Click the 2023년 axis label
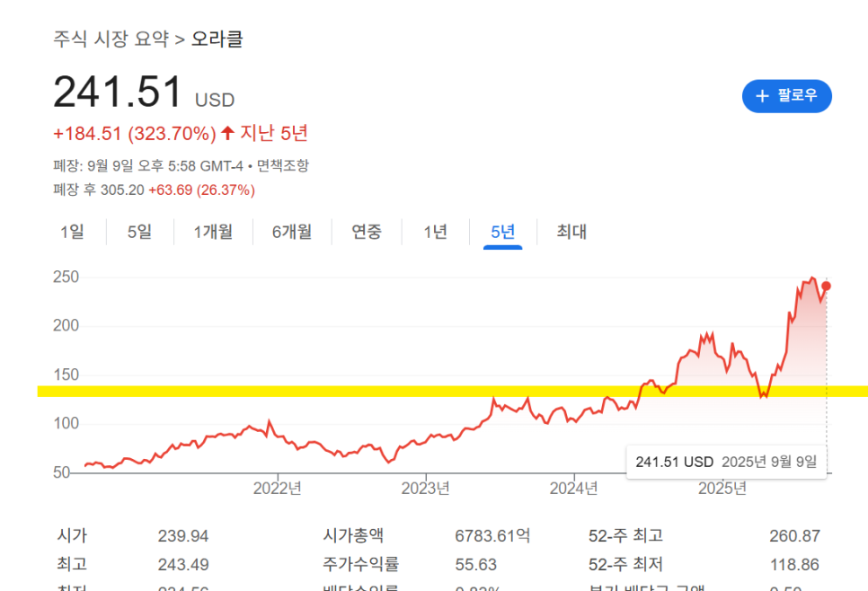Viewport: 868px width, 591px height. pos(425,488)
